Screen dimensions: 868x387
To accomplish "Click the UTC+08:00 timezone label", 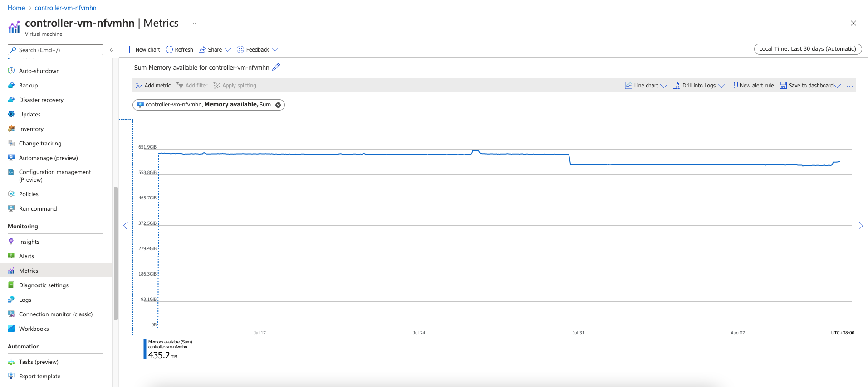I will (x=843, y=333).
